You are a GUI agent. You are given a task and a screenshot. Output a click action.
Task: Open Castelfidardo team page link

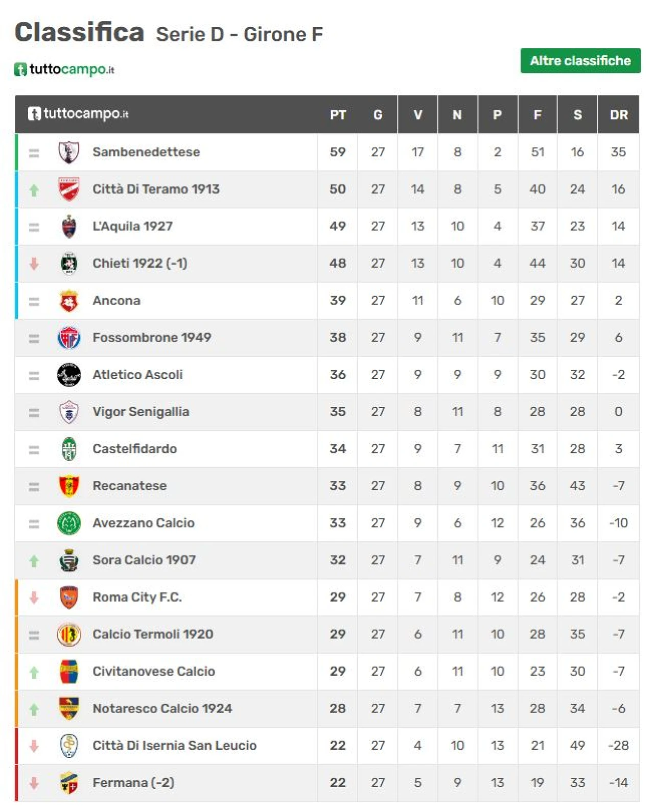point(135,449)
